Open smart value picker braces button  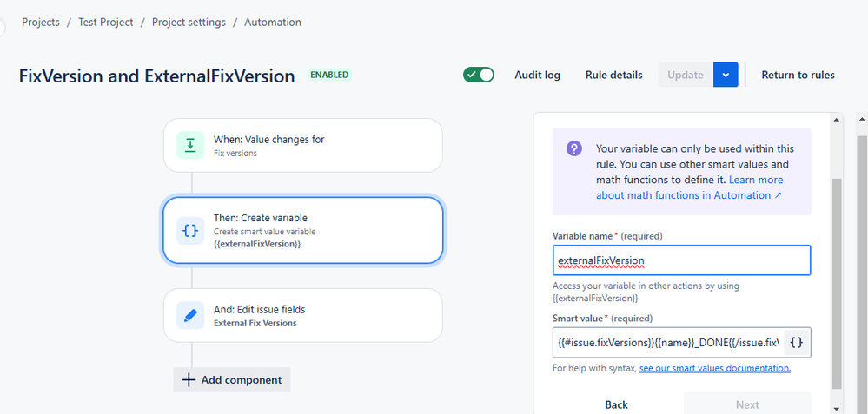click(797, 343)
